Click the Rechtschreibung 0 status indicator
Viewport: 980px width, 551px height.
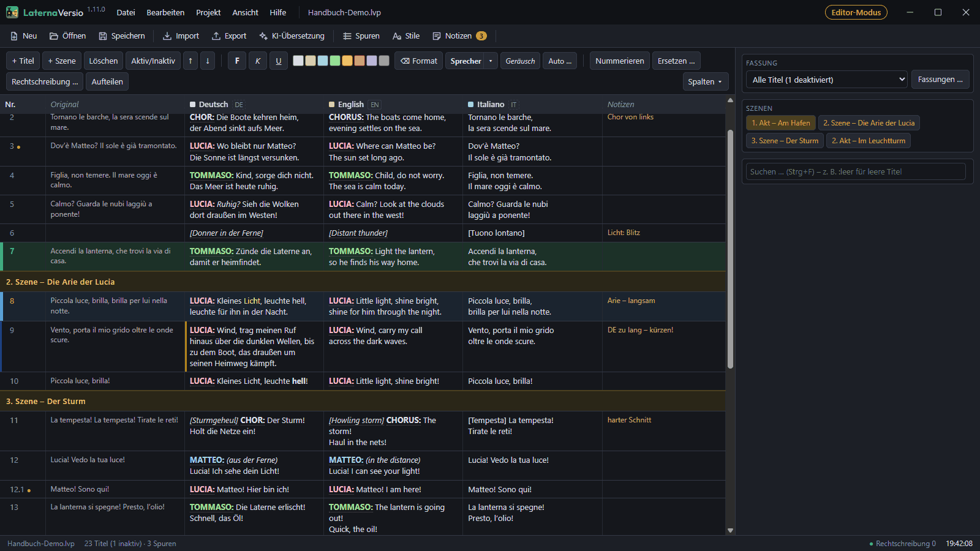coord(902,544)
